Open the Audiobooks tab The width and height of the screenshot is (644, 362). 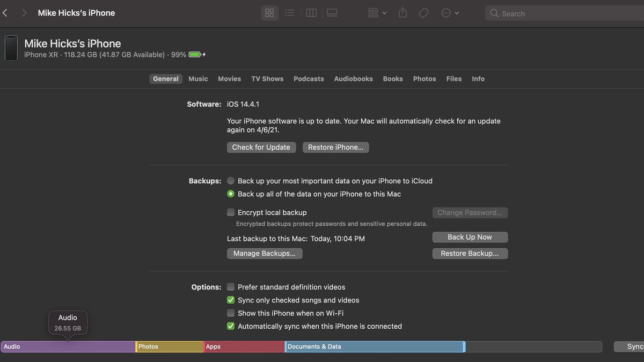coord(353,79)
